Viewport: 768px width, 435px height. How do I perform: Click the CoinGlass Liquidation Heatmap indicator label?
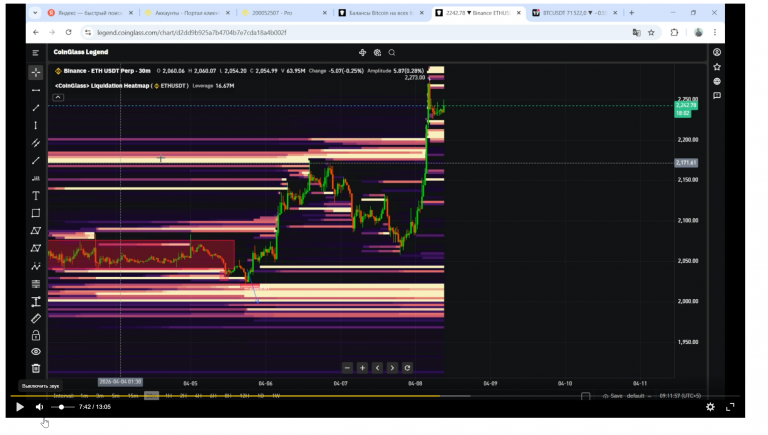[122, 86]
